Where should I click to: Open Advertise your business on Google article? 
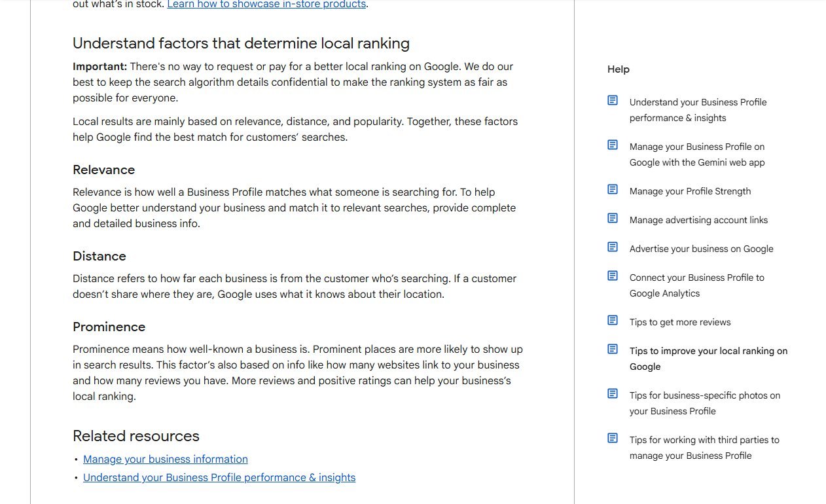click(x=701, y=249)
